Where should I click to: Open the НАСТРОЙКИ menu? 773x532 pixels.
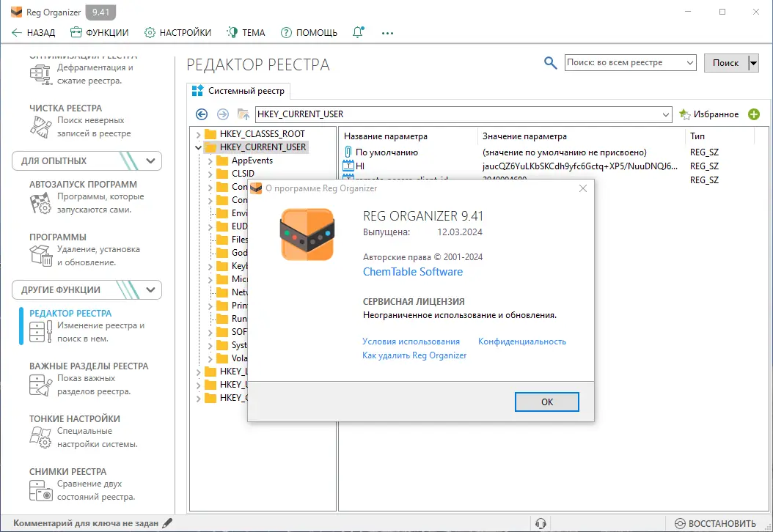pyautogui.click(x=177, y=32)
